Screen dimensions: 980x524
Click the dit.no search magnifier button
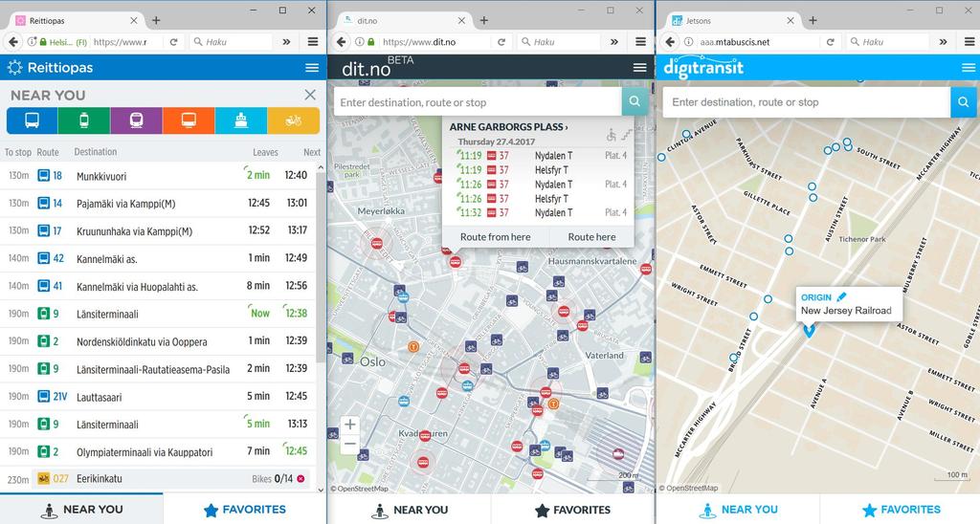(x=635, y=101)
